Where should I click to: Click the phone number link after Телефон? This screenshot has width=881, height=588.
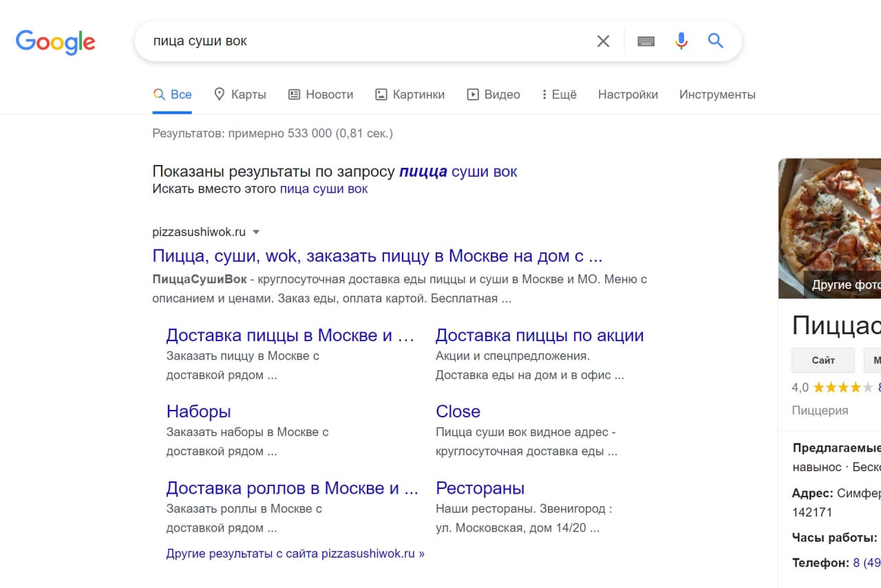click(867, 562)
